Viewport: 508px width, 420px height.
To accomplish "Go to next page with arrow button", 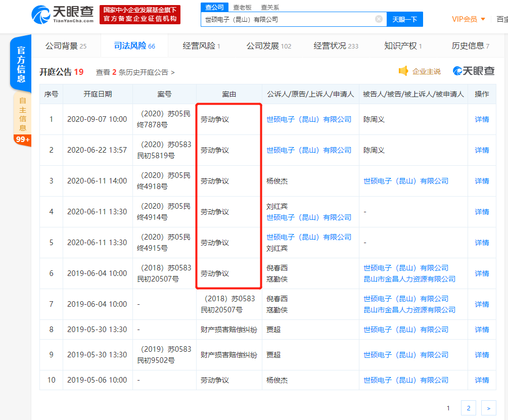I will click(488, 408).
